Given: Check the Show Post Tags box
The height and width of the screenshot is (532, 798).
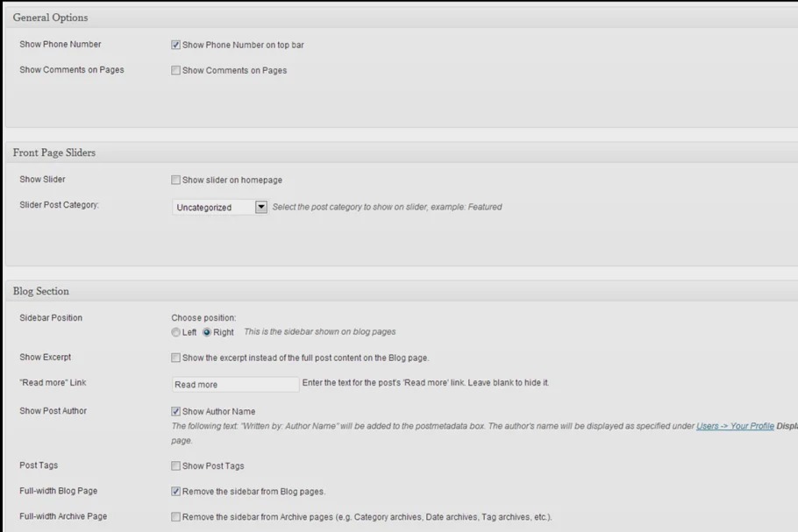Looking at the screenshot, I should click(x=176, y=465).
